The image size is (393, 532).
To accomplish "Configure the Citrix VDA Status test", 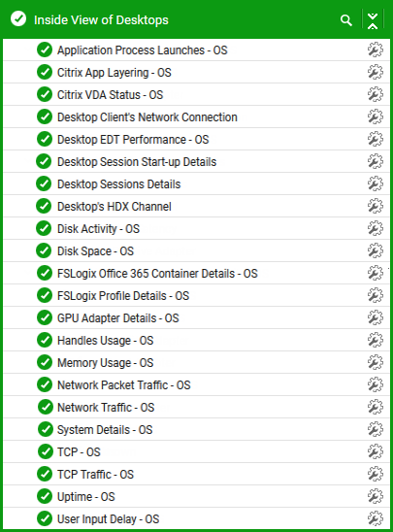I will tap(375, 95).
